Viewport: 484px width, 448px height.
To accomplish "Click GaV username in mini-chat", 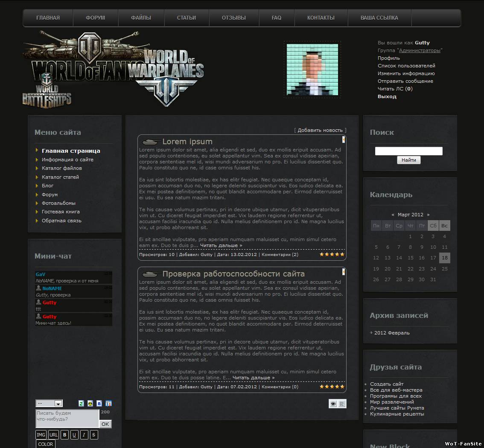I will click(x=41, y=274).
